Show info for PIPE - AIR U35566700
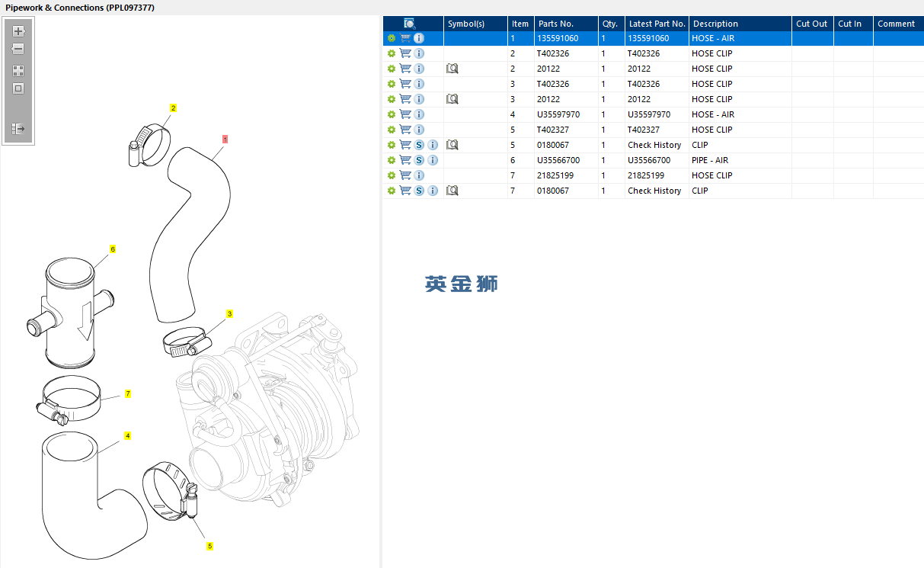The width and height of the screenshot is (924, 568). pyautogui.click(x=433, y=160)
